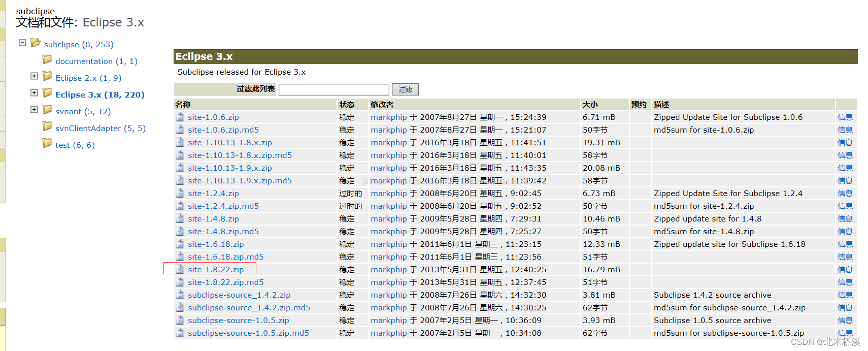Download site-1.2.4.zip file link
This screenshot has width=868, height=351.
[213, 194]
